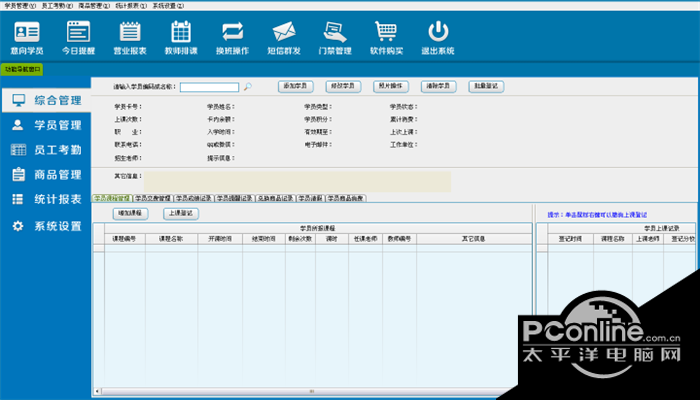Click the 上课老师 column header
Viewport: 700px width, 400px height.
pos(648,239)
